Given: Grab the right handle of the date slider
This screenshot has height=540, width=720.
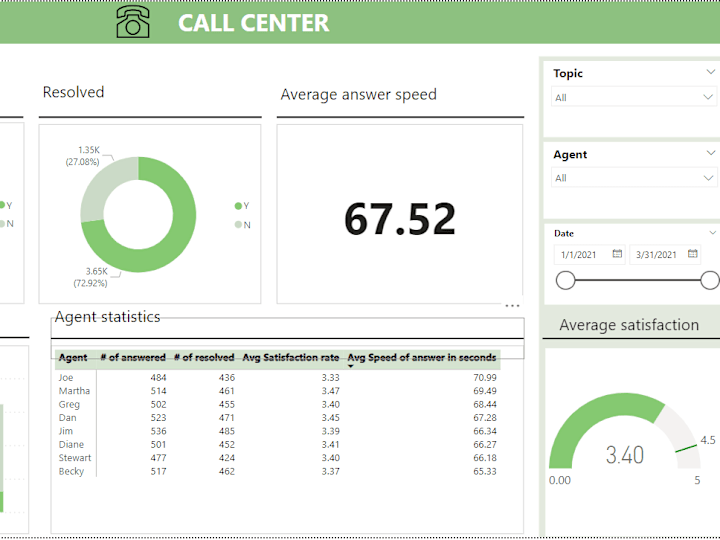Looking at the screenshot, I should (x=710, y=280).
